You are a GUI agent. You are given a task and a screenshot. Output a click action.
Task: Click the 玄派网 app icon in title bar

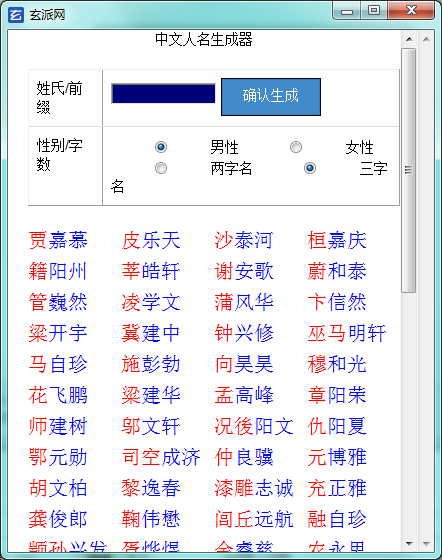tap(16, 15)
